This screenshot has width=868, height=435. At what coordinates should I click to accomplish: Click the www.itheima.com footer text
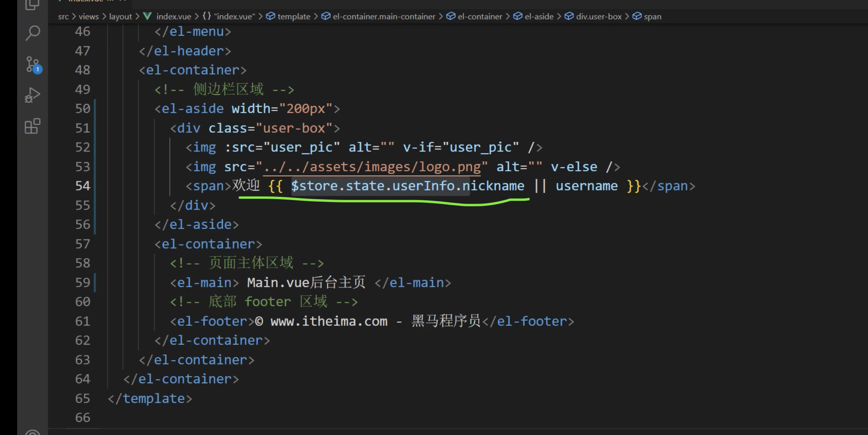329,321
